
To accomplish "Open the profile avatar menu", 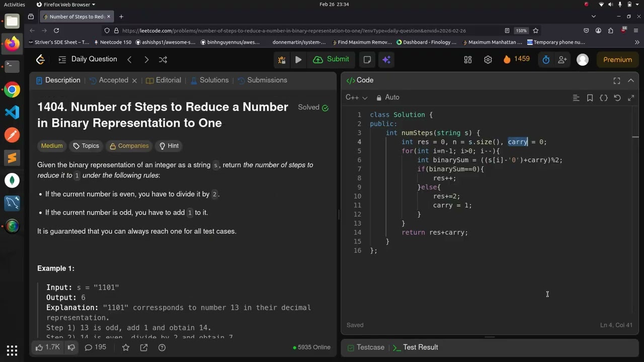I will pyautogui.click(x=583, y=59).
